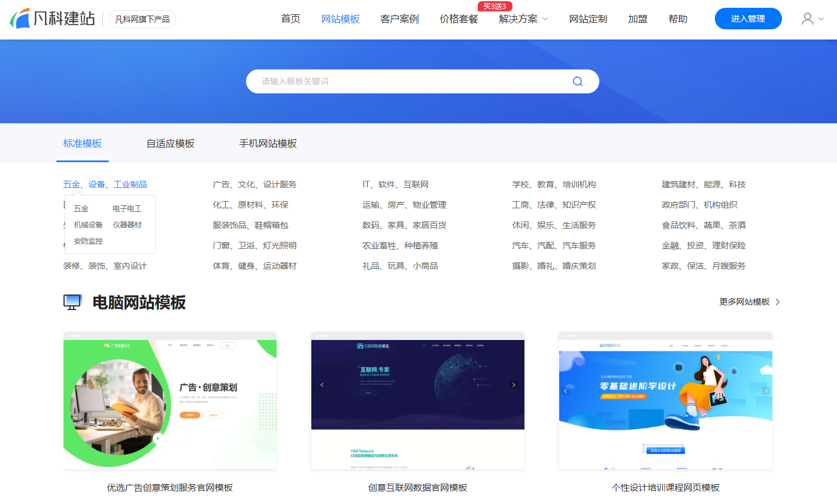Select the 电子电工 subcategory link
837x504 pixels.
pyautogui.click(x=127, y=209)
